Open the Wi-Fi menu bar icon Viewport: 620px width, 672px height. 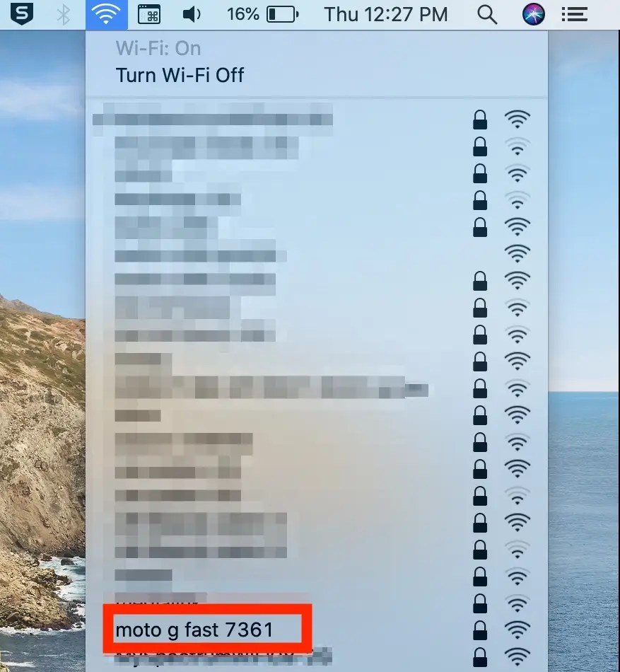pos(106,15)
